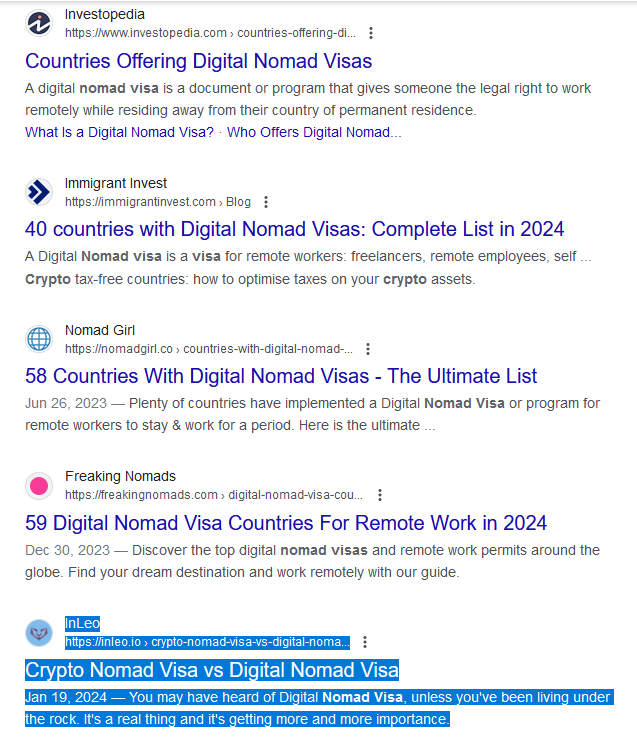
Task: Open more options for Immigrant Invest result
Action: click(x=266, y=202)
